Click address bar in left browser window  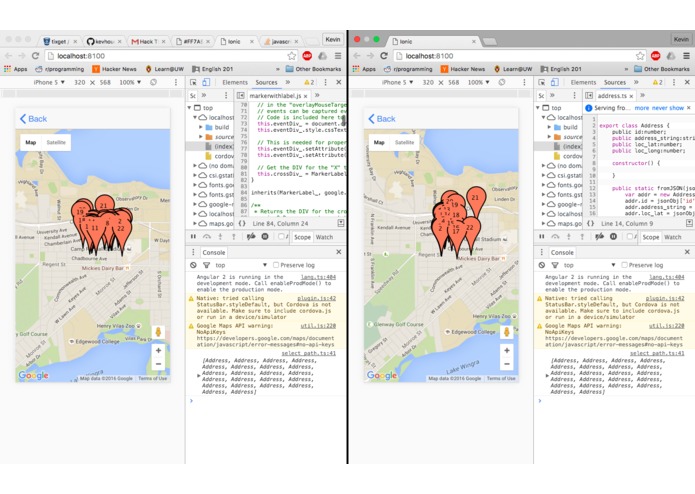tap(170, 56)
